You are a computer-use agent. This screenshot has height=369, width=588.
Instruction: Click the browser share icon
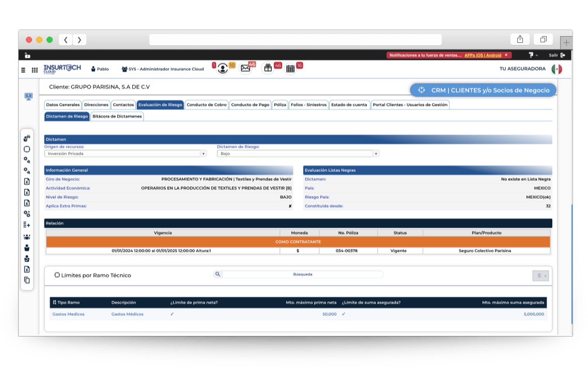[x=520, y=39]
